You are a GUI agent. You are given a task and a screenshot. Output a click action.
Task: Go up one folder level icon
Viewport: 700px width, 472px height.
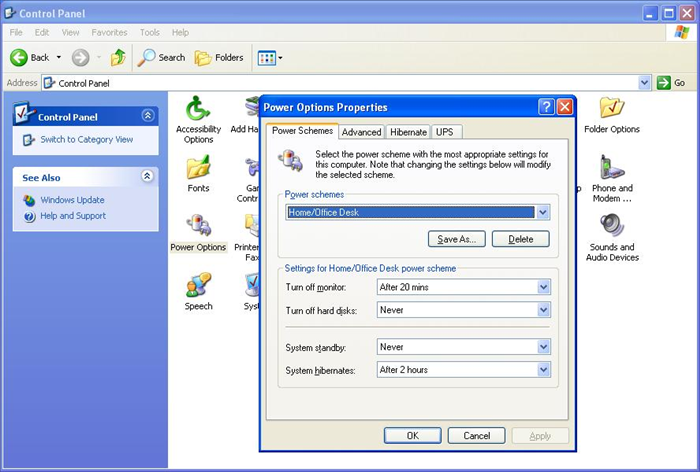click(118, 57)
